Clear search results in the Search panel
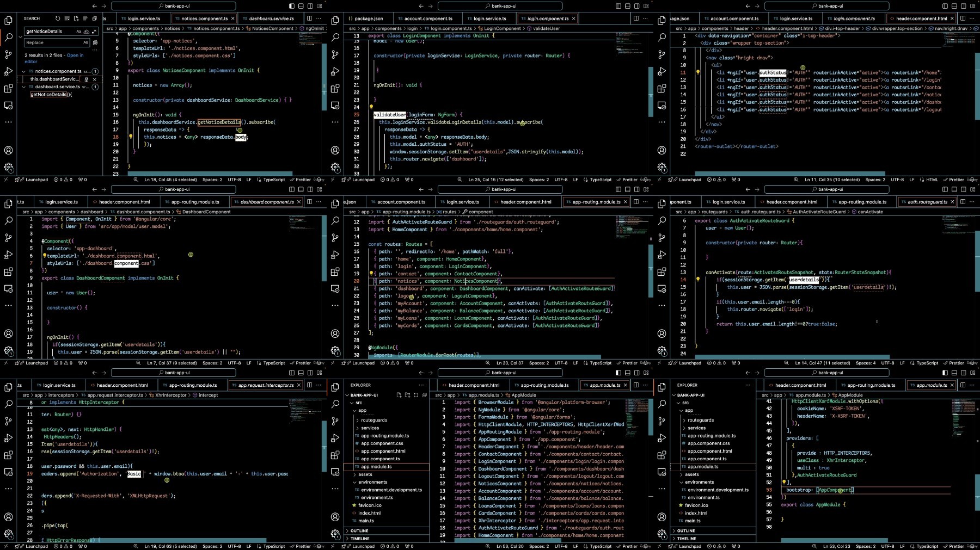This screenshot has width=980, height=550. coord(67,18)
